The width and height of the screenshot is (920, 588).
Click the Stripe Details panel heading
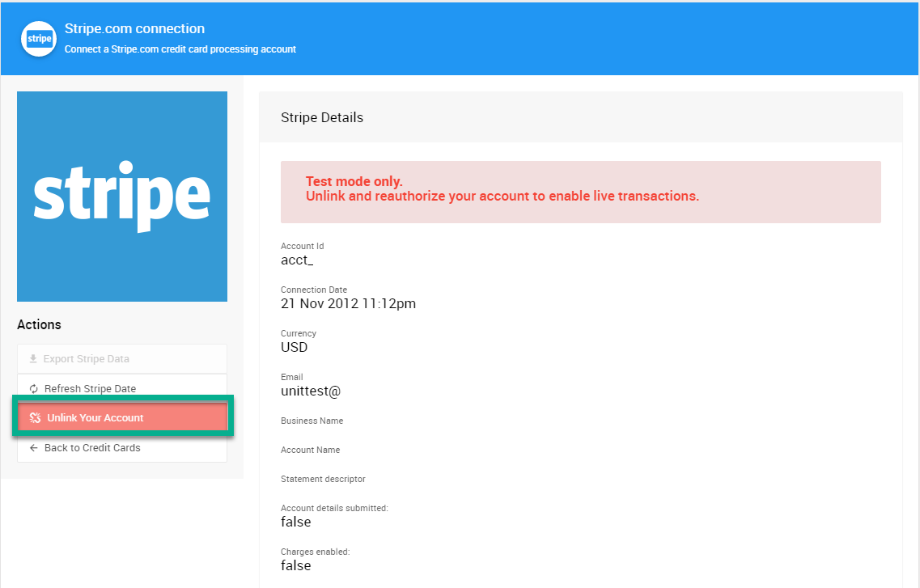[322, 118]
